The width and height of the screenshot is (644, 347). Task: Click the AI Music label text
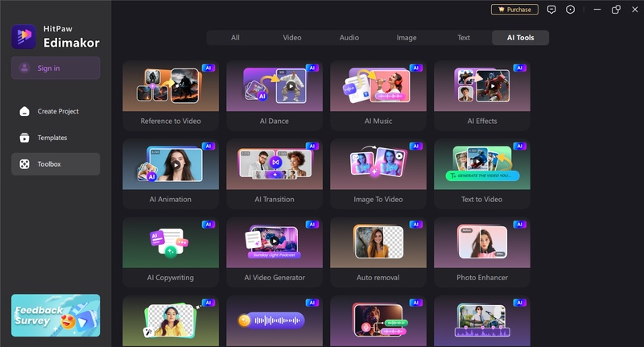pyautogui.click(x=378, y=121)
